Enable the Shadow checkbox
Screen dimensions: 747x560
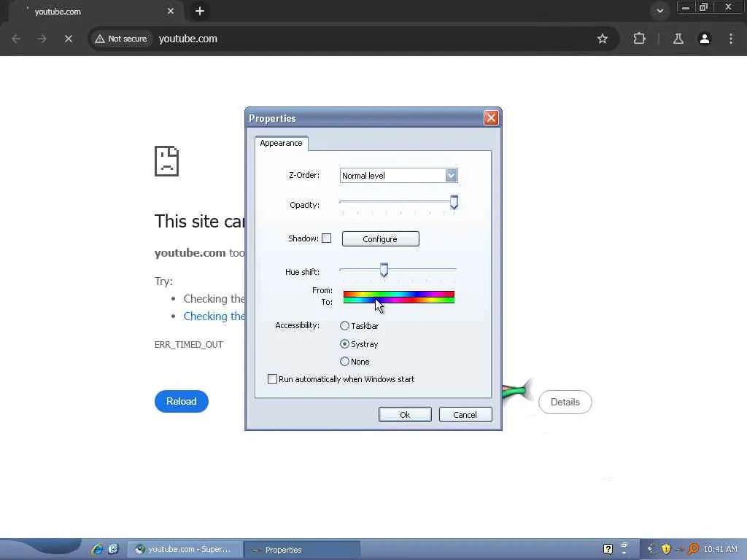[x=326, y=238]
